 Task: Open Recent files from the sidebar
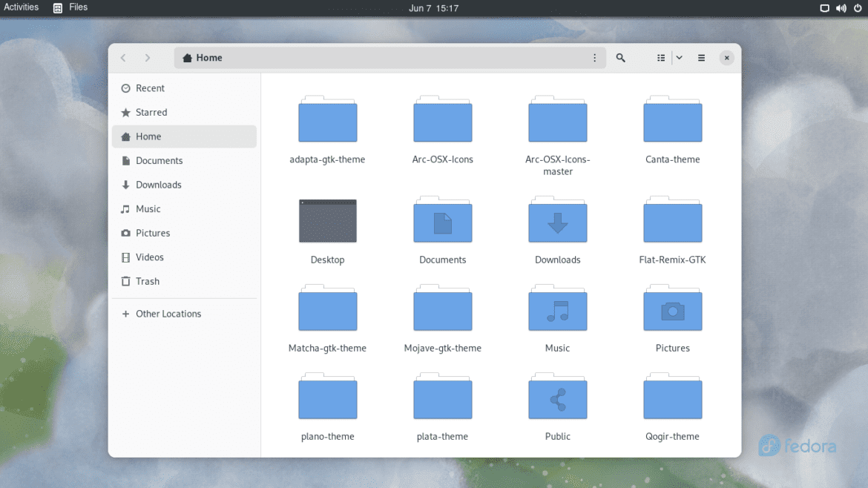point(148,88)
